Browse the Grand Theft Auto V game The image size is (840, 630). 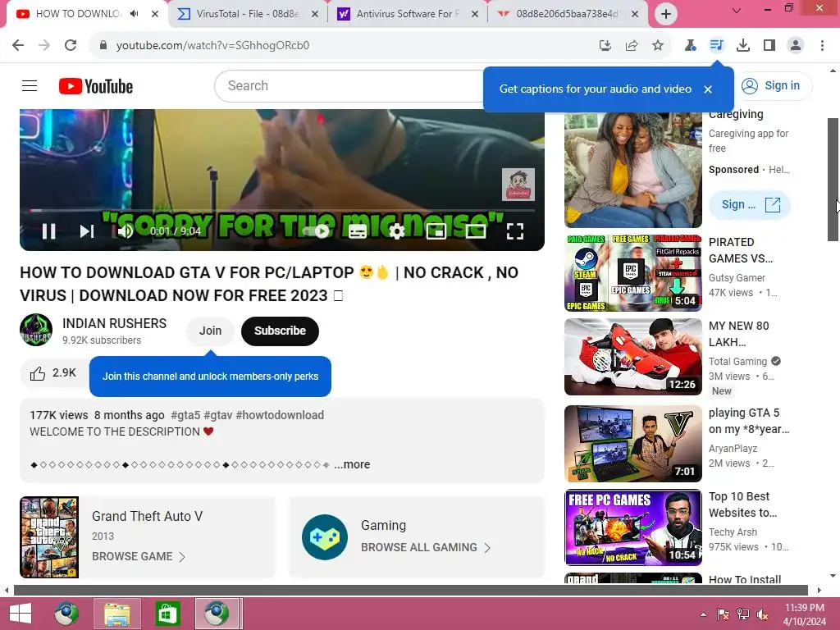pyautogui.click(x=138, y=557)
